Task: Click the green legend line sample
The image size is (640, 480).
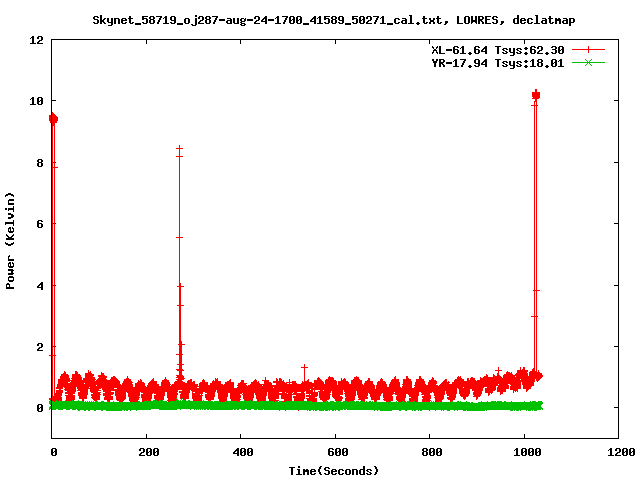Action: 588,62
